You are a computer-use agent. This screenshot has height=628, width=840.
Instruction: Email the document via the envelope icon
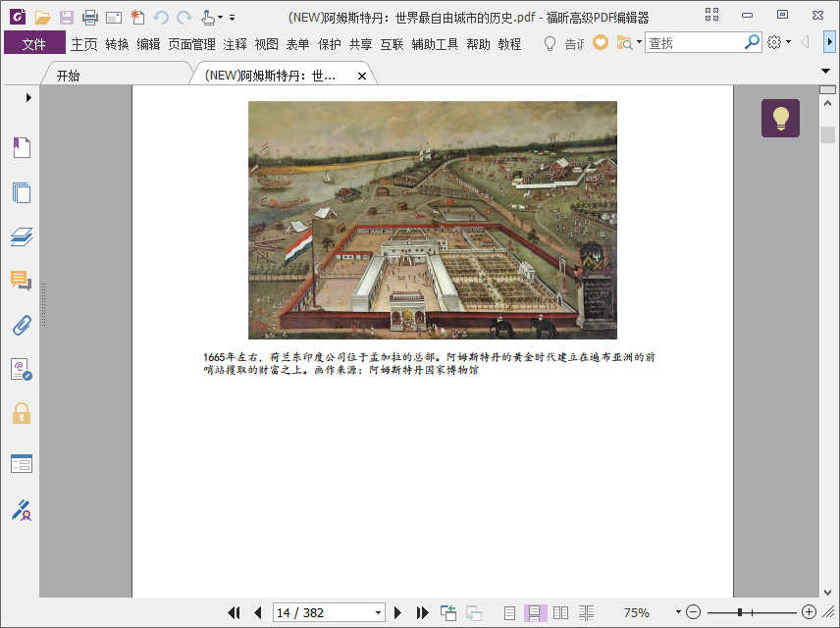tap(114, 19)
